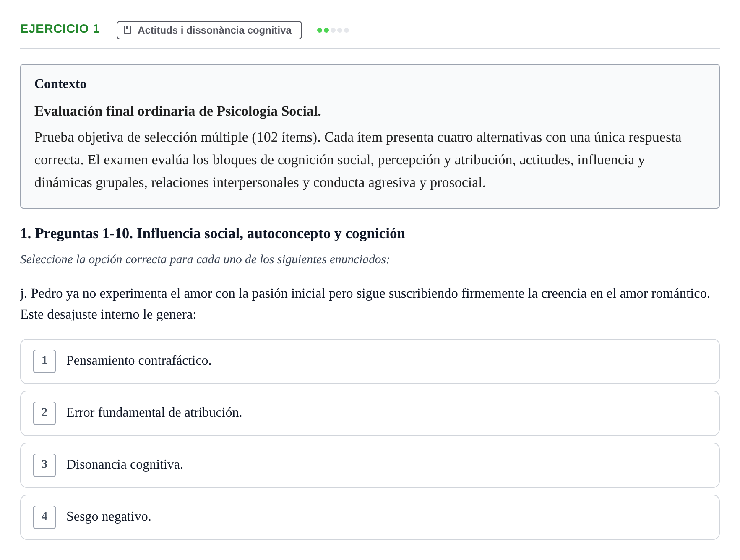Choose answer 4 'Sesgo negativo.'
Screen dimensions: 740x560
coord(370,517)
